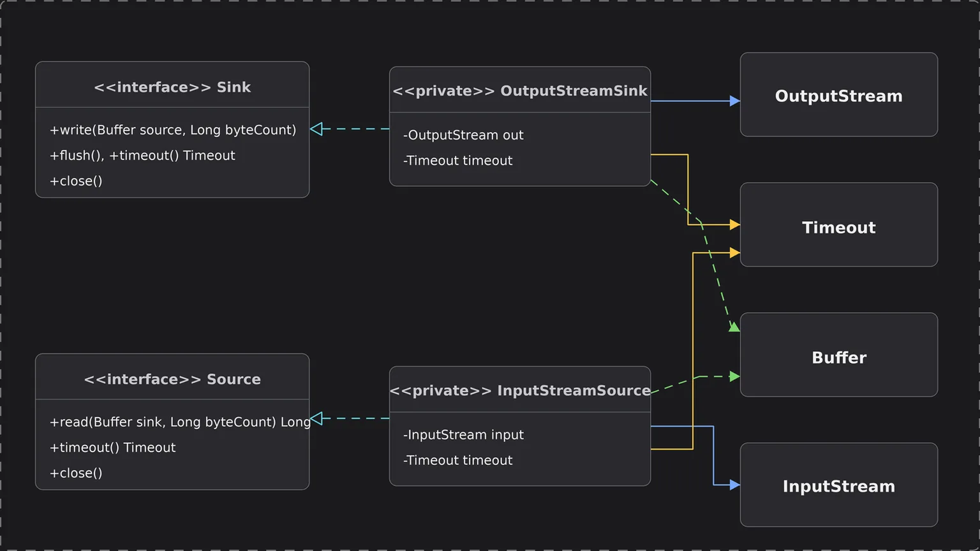
Task: Click the +read(Buffer sink, Long byteCount) Long method
Action: [x=180, y=422]
